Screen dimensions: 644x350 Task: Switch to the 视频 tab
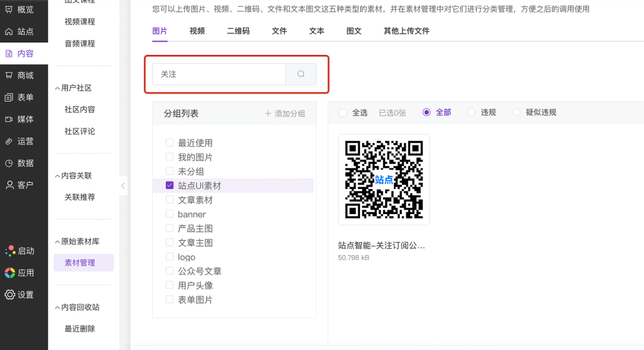[197, 31]
